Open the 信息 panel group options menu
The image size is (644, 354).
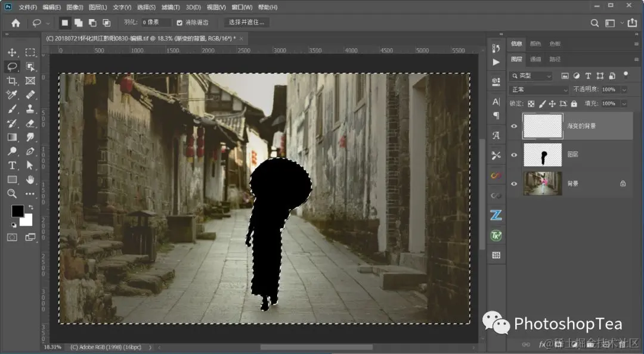coord(636,44)
